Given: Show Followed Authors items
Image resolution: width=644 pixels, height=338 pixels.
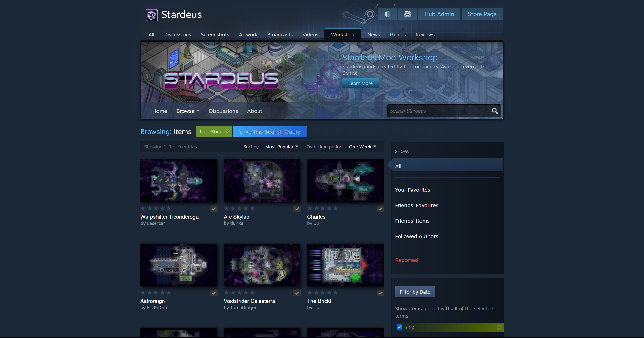Looking at the screenshot, I should click(x=416, y=236).
